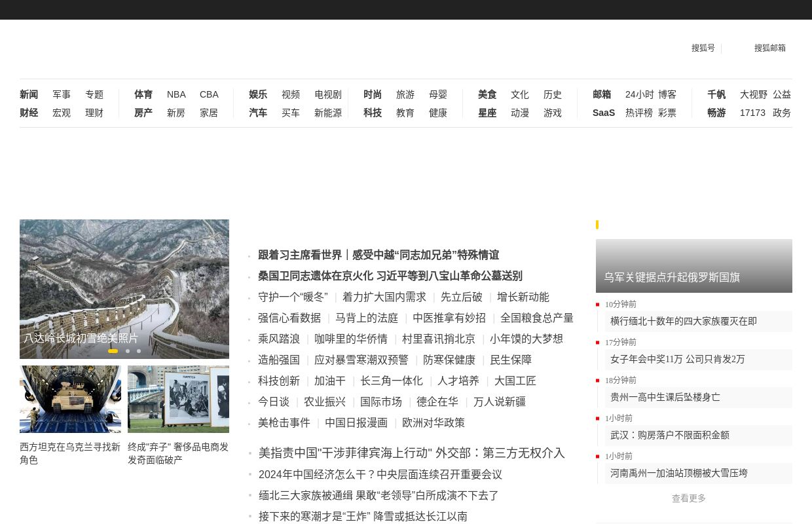Open the 新闻 news channel

tap(29, 94)
